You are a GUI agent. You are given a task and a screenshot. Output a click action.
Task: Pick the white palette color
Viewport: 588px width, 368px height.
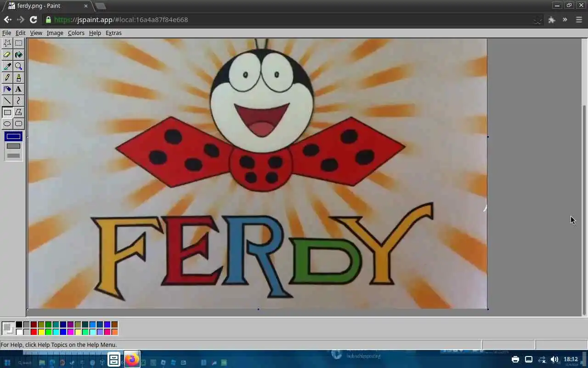19,332
